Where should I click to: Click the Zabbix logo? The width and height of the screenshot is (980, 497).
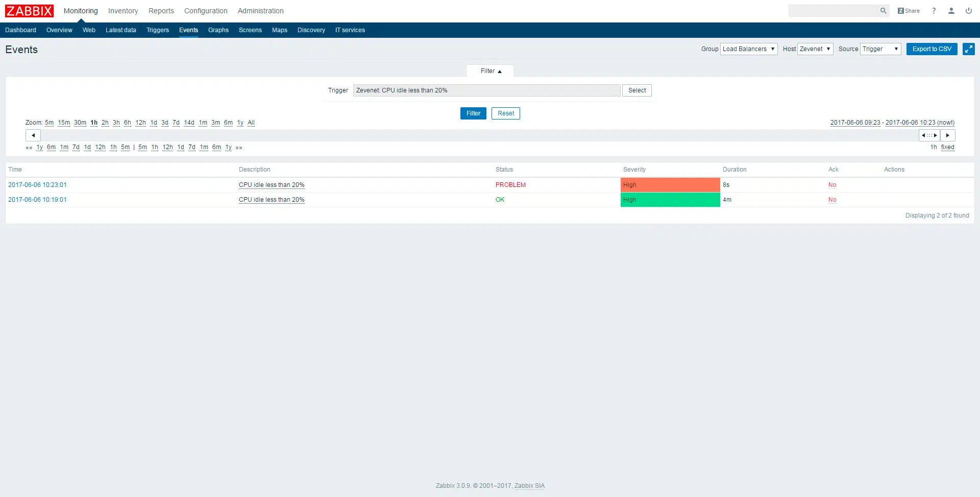pos(29,11)
